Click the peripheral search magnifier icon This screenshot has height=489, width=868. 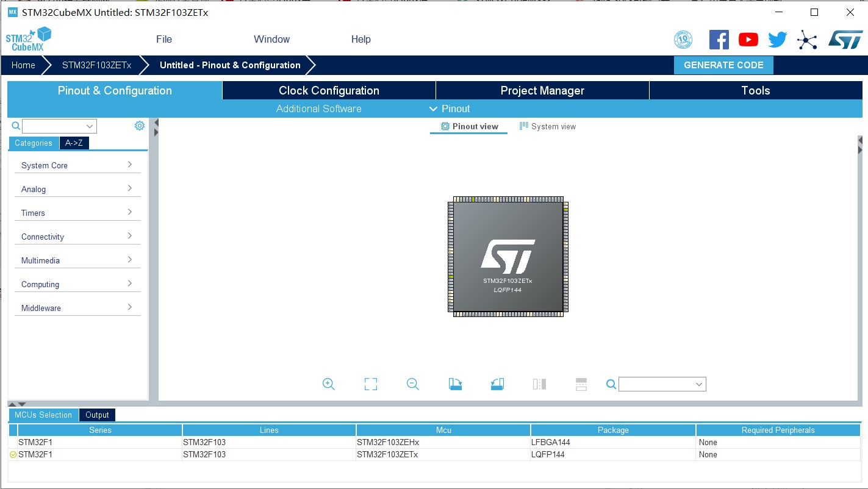16,126
